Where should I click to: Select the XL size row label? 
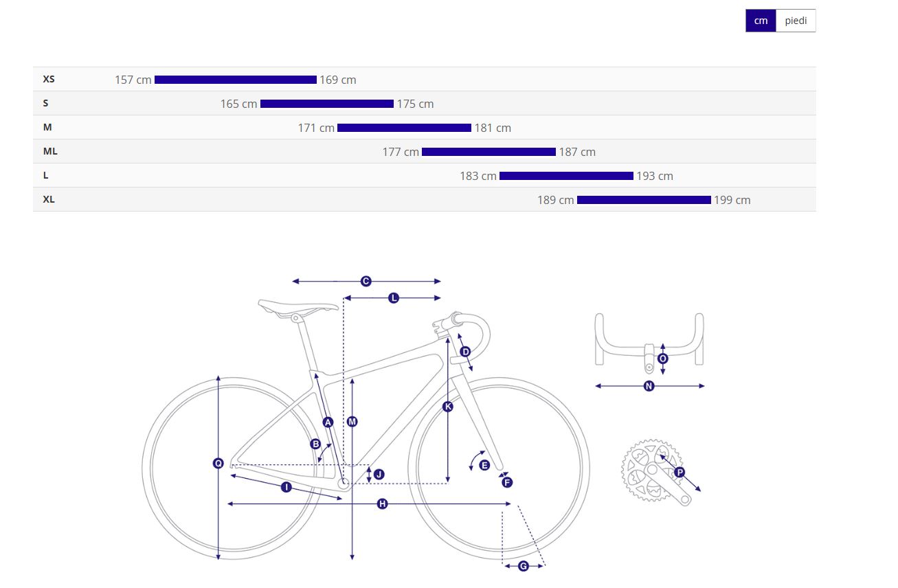tap(49, 199)
